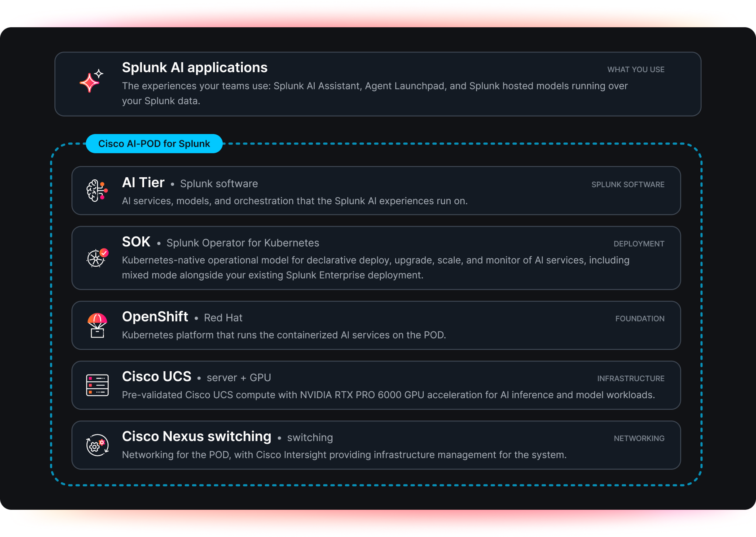Click the Kubernetes wheel icon in the SOK card

97,257
